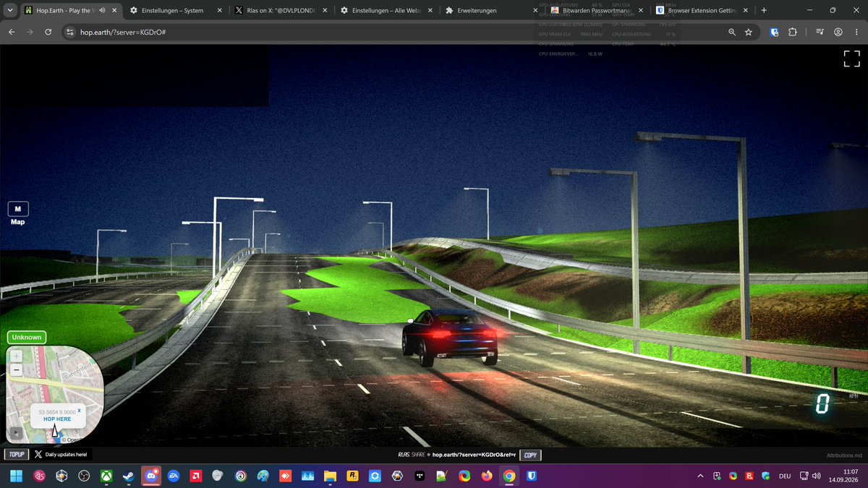This screenshot has height=488, width=868.
Task: Launch OBS Studio from the taskbar
Action: click(x=84, y=476)
